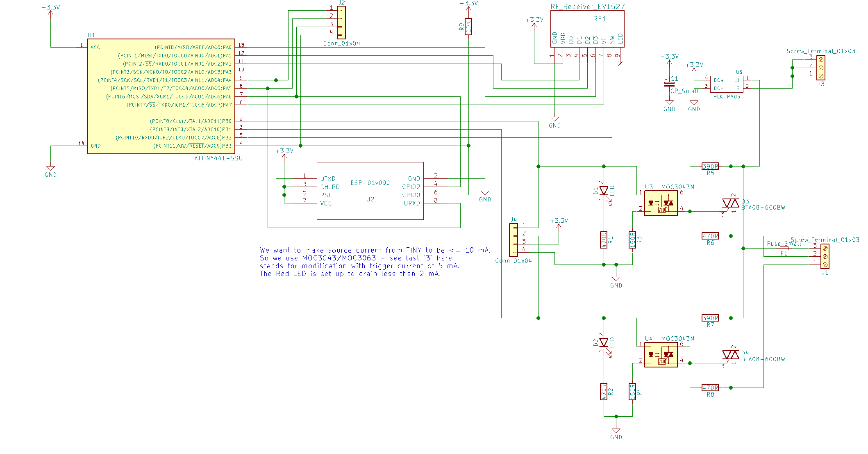Click the J3 screw terminal connector

point(821,68)
